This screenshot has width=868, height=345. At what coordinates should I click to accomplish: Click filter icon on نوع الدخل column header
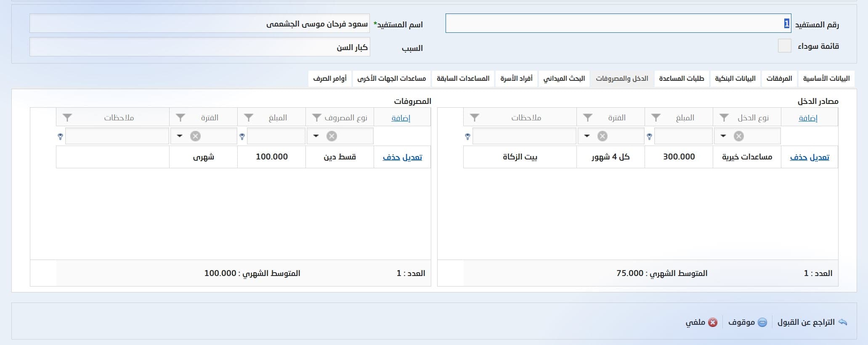[x=724, y=118]
